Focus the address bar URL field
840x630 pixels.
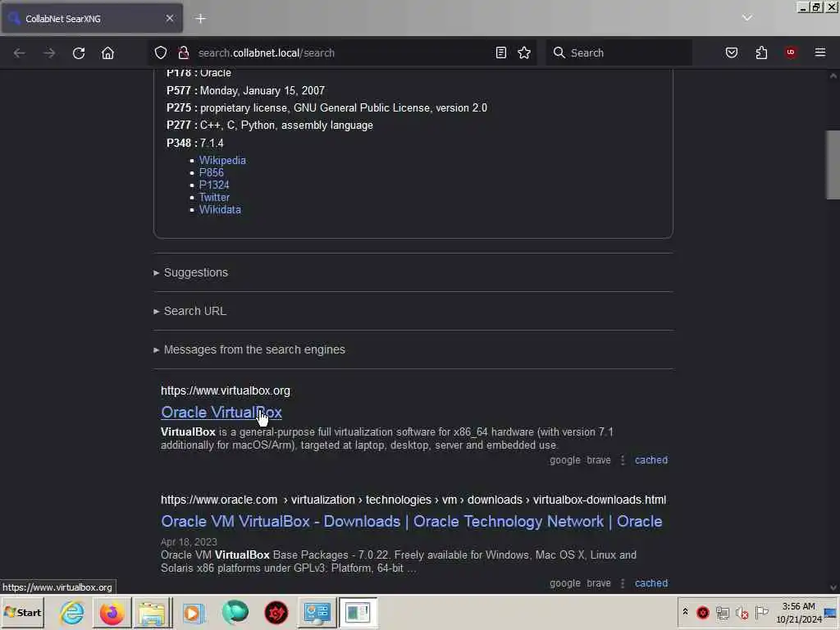pyautogui.click(x=343, y=52)
